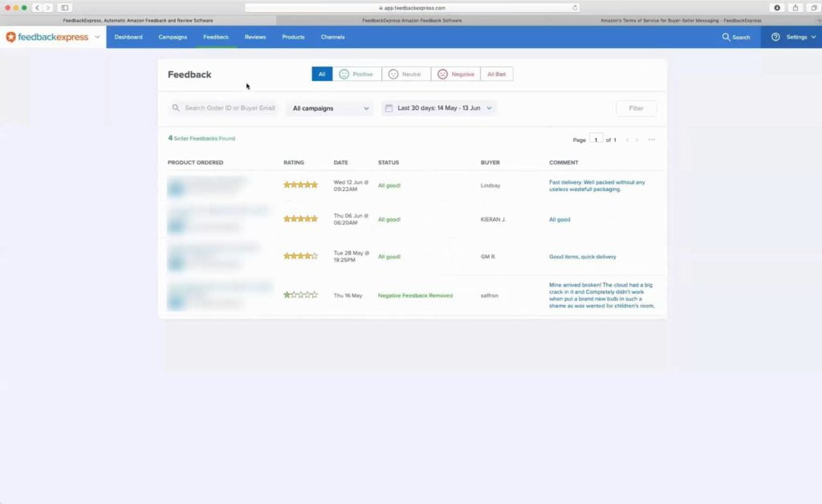Screen dimensions: 822x504
Task: Show all tabs overview icon
Action: pos(814,8)
